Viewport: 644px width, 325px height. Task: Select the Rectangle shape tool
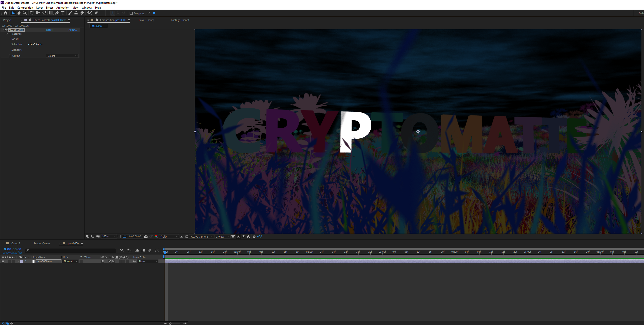coord(51,13)
